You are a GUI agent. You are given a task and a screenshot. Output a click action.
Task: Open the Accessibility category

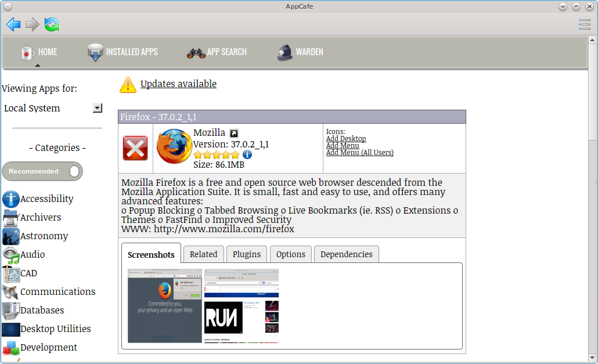[x=46, y=199]
